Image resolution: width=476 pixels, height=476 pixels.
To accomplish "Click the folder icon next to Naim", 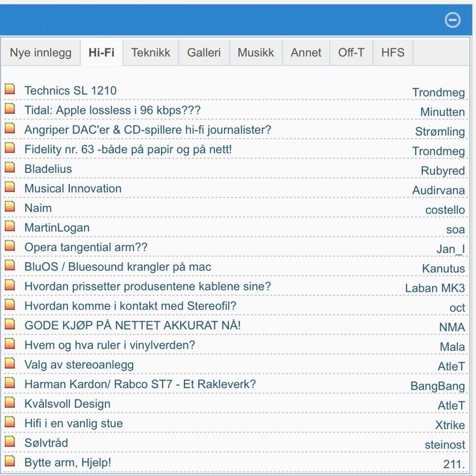I will click(10, 207).
